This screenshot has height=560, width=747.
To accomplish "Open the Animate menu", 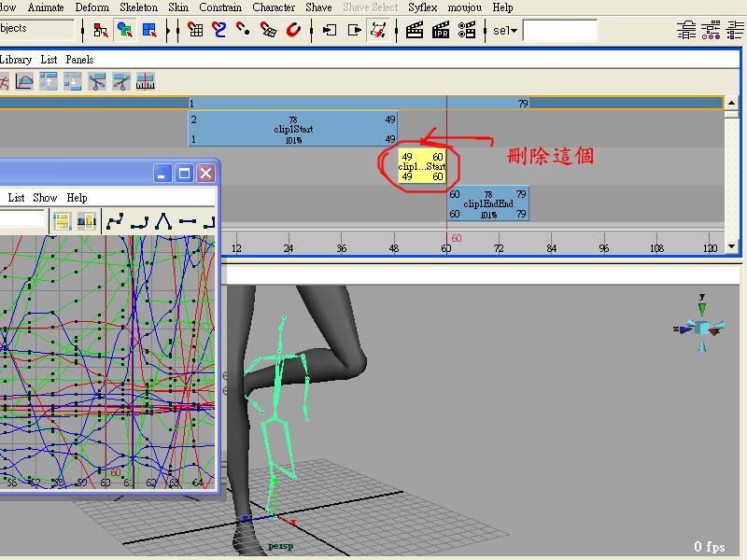I will click(46, 7).
